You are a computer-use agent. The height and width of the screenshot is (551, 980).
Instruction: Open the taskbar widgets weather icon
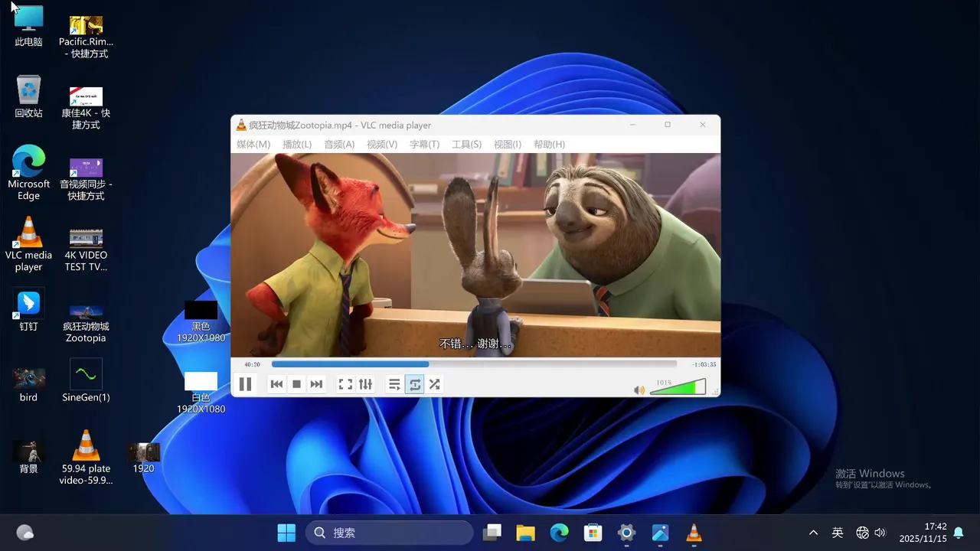click(25, 533)
